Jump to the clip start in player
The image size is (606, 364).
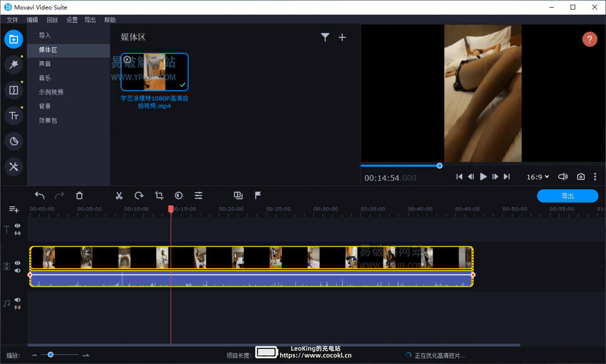(x=459, y=177)
